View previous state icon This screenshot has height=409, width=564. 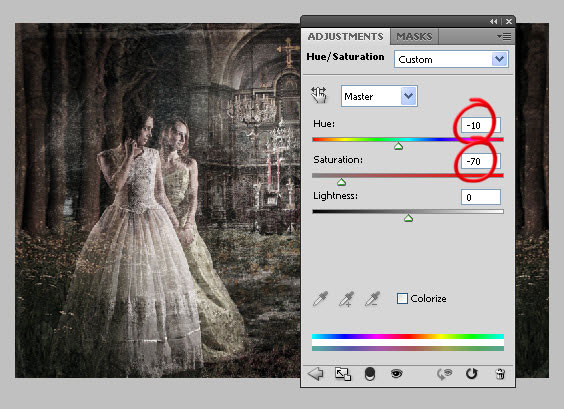click(x=444, y=374)
